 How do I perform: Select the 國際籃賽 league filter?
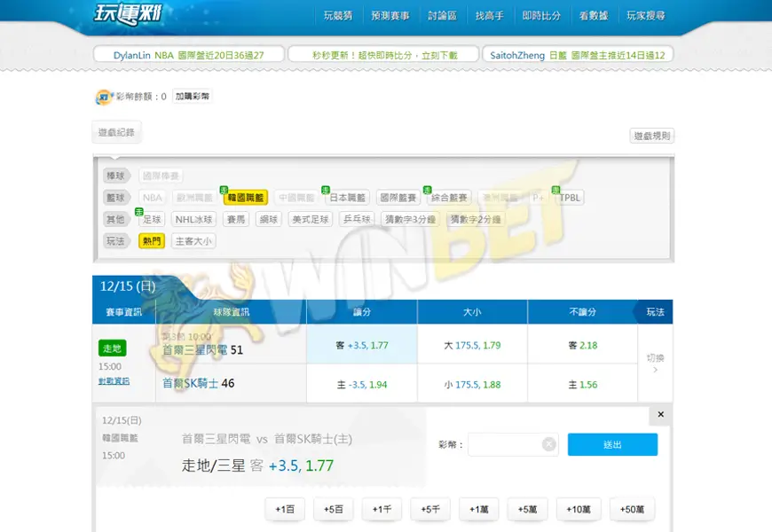click(x=398, y=198)
